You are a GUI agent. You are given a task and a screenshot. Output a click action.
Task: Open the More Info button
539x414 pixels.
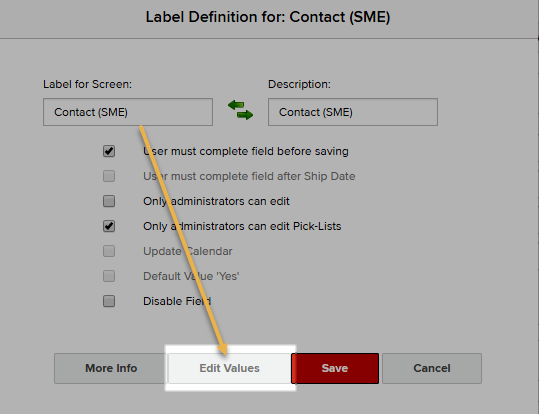pyautogui.click(x=111, y=368)
